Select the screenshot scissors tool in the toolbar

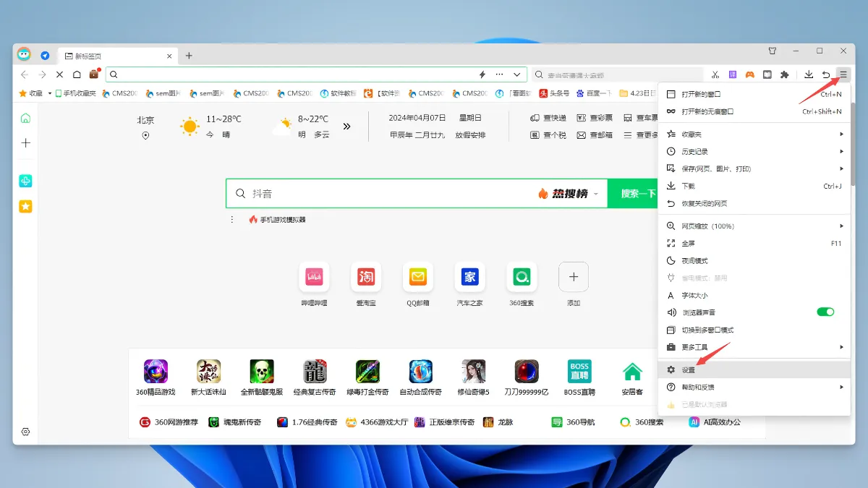point(715,74)
